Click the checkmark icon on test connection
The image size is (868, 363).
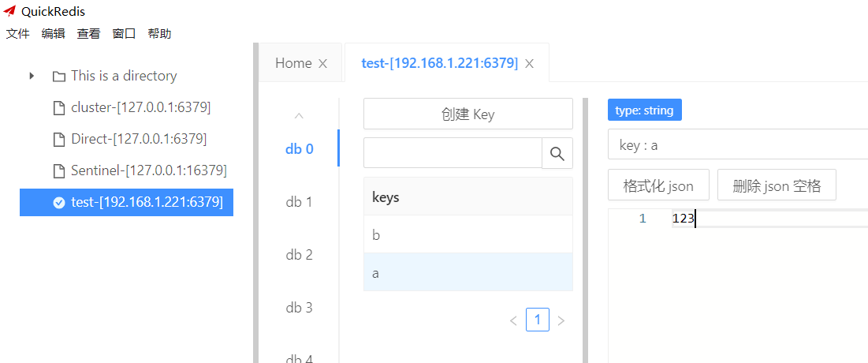pos(58,203)
